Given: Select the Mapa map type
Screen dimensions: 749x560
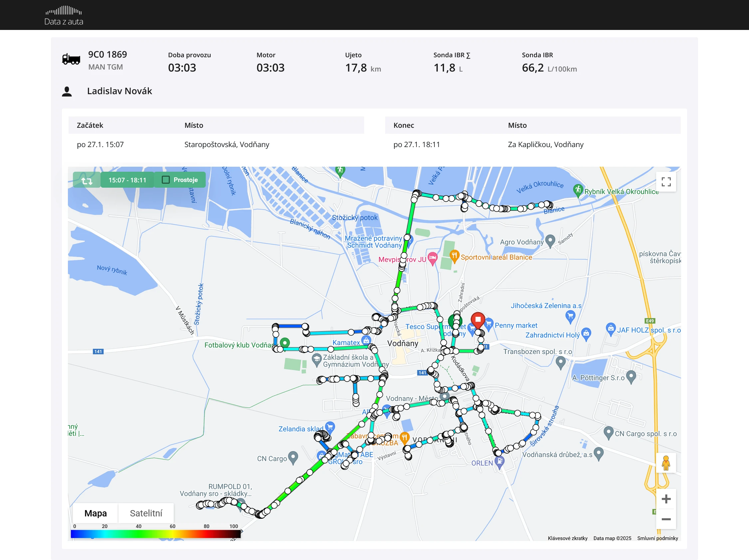Looking at the screenshot, I should (x=96, y=513).
